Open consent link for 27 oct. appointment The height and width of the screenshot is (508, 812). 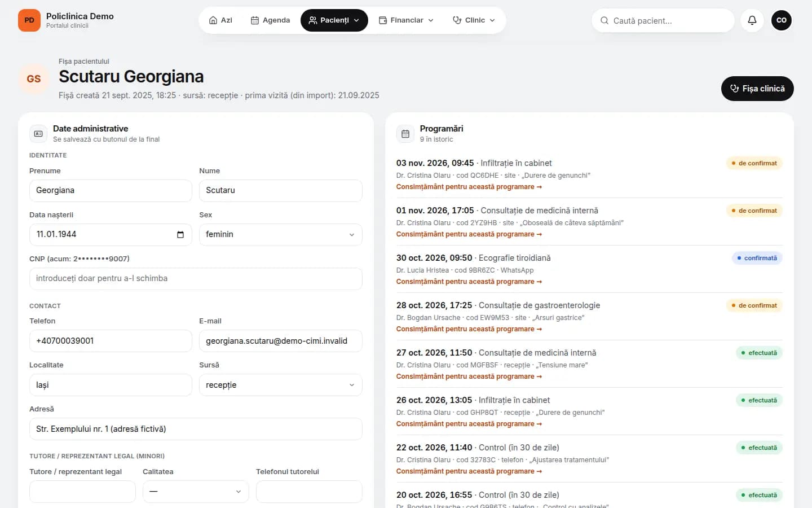[469, 376]
